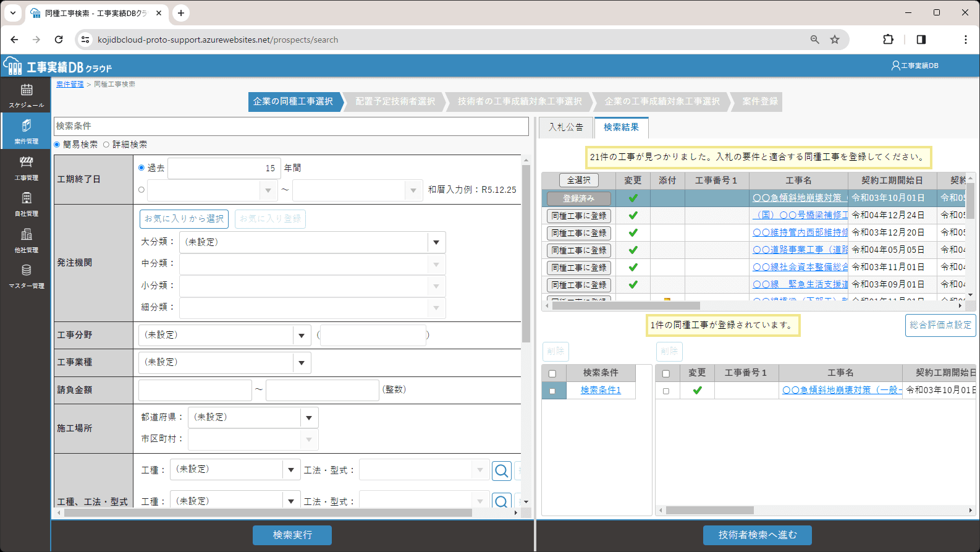The image size is (980, 552).
Task: Open the browser extensions puzzle icon
Action: click(x=888, y=40)
